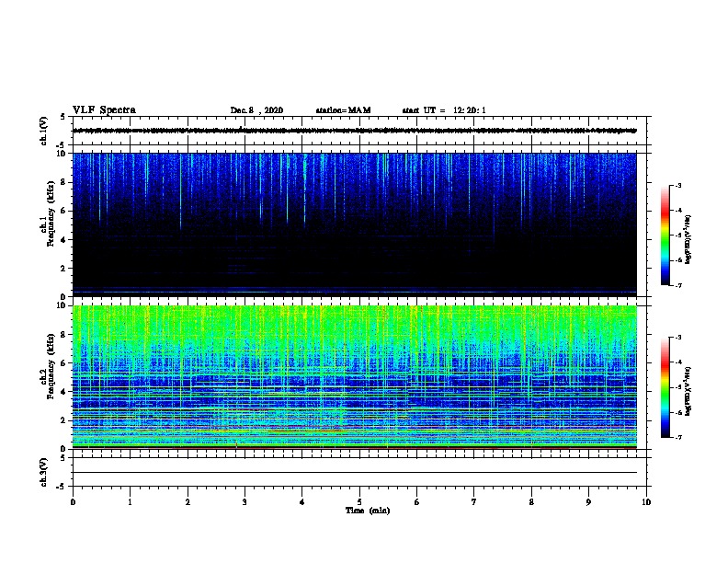Select the upper color bar's log(PSD) unit label

point(688,239)
